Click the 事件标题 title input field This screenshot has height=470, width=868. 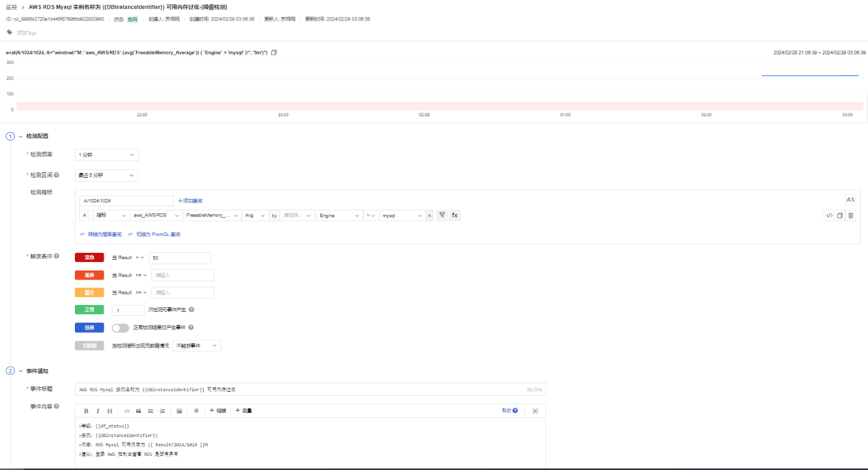coord(310,389)
